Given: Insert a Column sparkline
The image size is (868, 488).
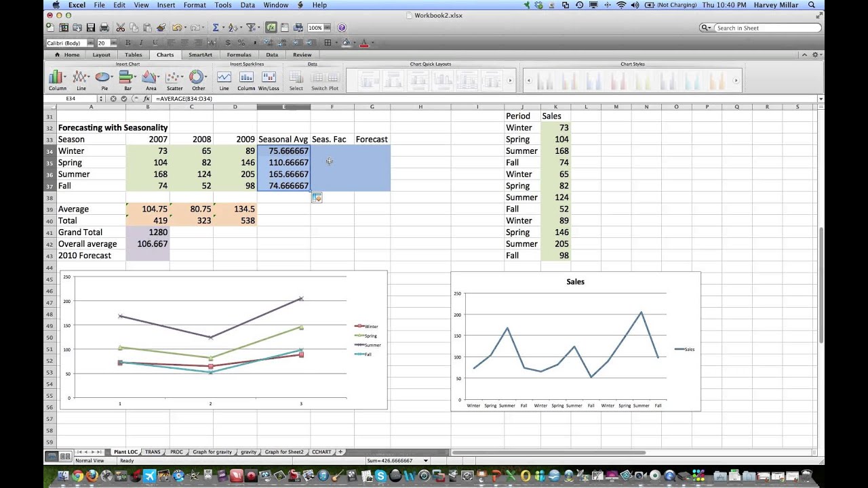Looking at the screenshot, I should 246,80.
